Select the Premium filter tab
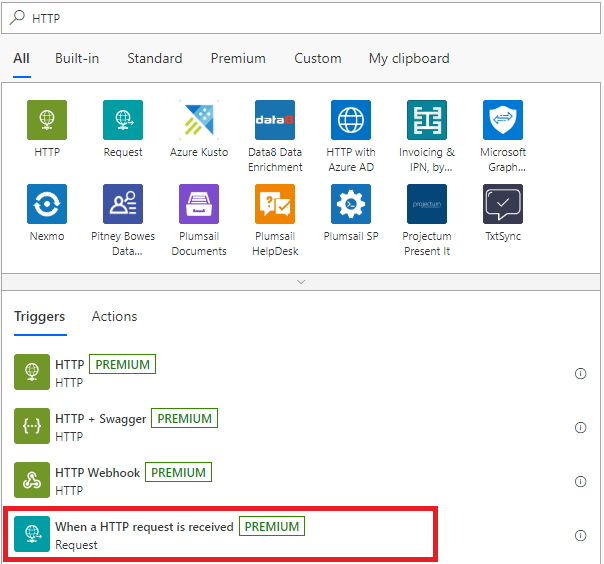The height and width of the screenshot is (564, 604). point(238,59)
